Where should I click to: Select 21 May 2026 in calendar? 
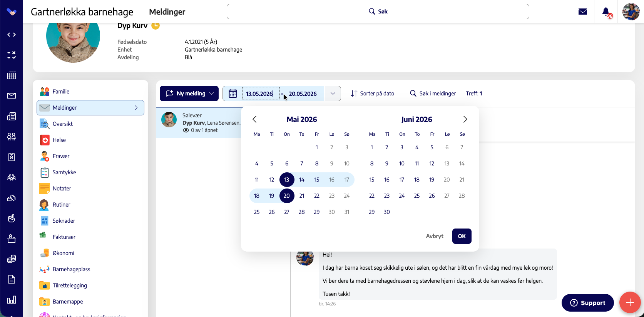click(x=302, y=196)
